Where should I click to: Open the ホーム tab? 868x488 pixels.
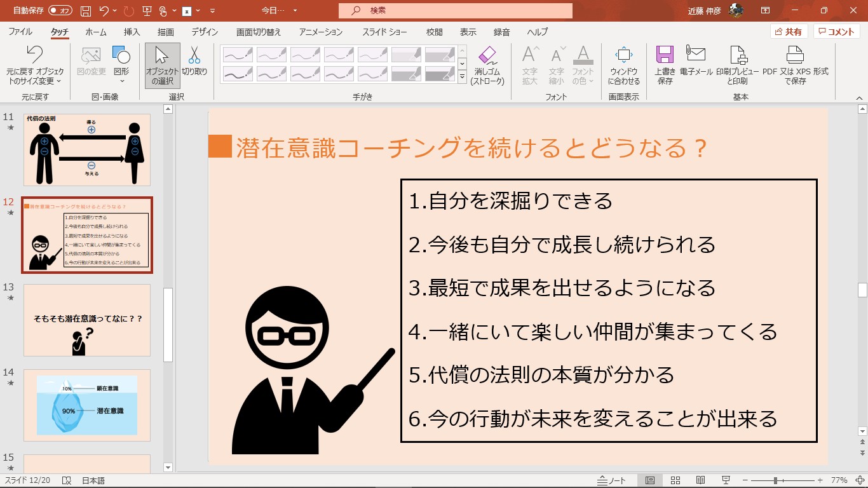[x=96, y=32]
